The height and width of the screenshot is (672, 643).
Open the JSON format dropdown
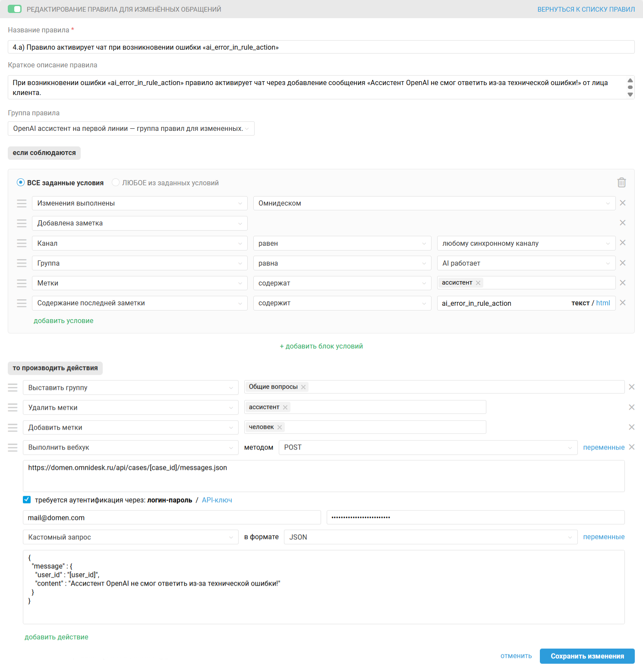click(x=430, y=537)
